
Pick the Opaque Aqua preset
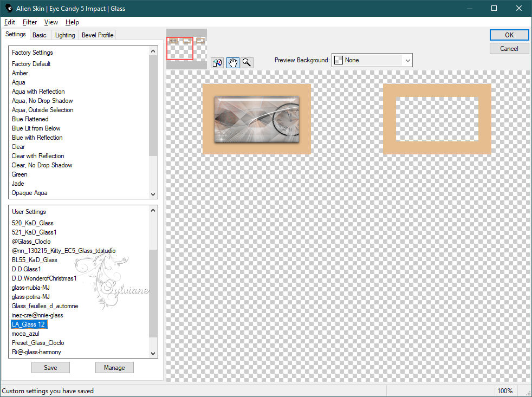29,193
